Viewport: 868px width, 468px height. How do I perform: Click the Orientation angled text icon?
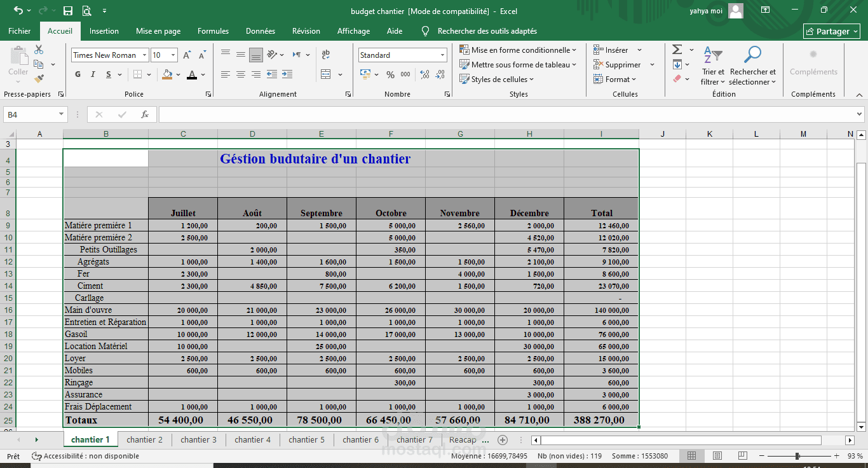pyautogui.click(x=272, y=55)
